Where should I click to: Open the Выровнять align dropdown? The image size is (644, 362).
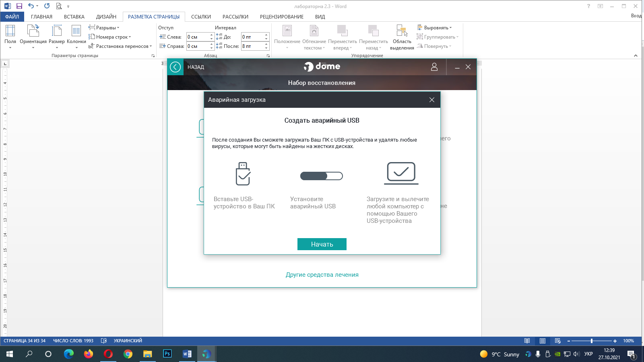(434, 28)
